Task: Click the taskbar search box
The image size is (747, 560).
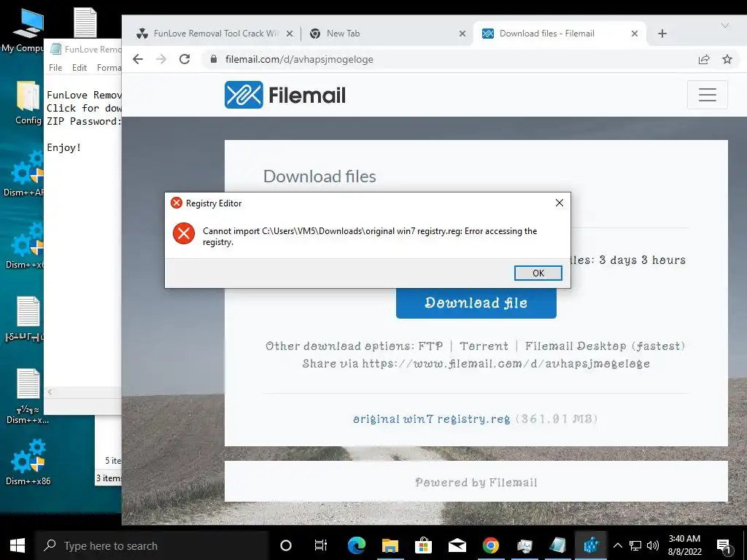Action: (x=152, y=545)
